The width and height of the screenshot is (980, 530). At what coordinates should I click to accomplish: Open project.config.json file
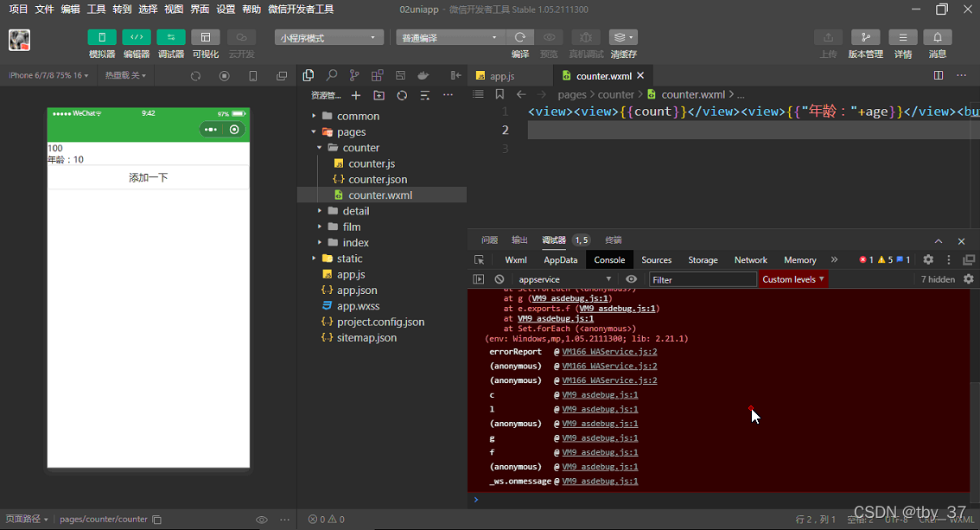382,322
